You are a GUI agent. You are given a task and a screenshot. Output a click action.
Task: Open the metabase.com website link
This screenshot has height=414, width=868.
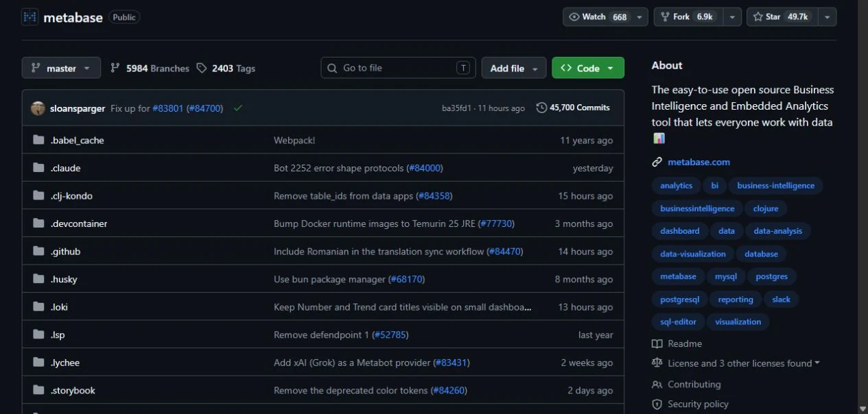pos(699,162)
